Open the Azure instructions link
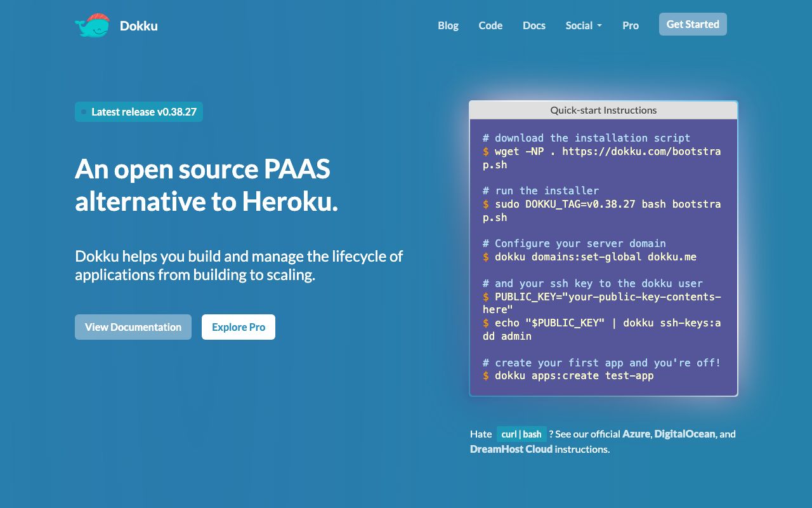Screen dimensions: 812x508 636,434
